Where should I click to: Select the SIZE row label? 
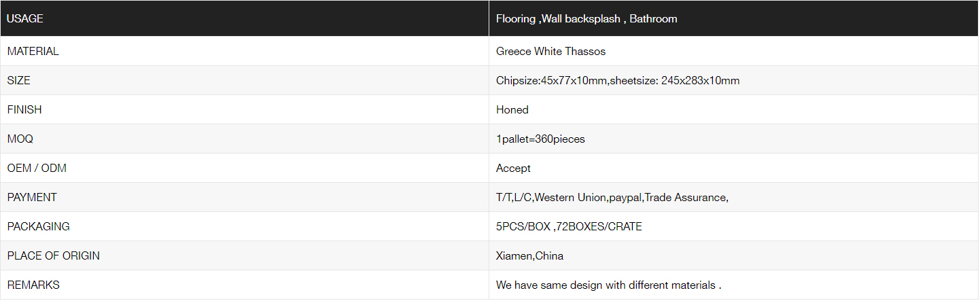[x=19, y=80]
